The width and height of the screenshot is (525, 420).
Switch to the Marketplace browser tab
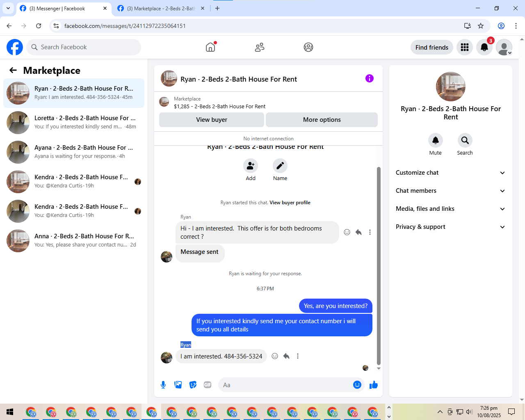click(161, 8)
